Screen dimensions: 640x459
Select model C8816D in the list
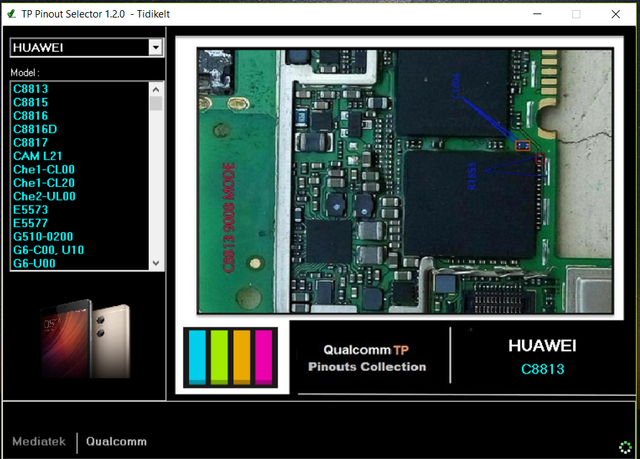(35, 129)
